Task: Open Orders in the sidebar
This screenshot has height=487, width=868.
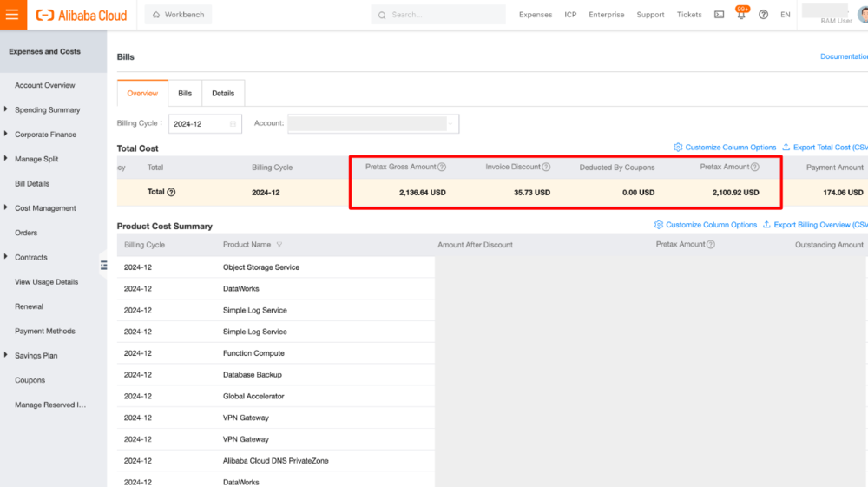Action: 26,233
